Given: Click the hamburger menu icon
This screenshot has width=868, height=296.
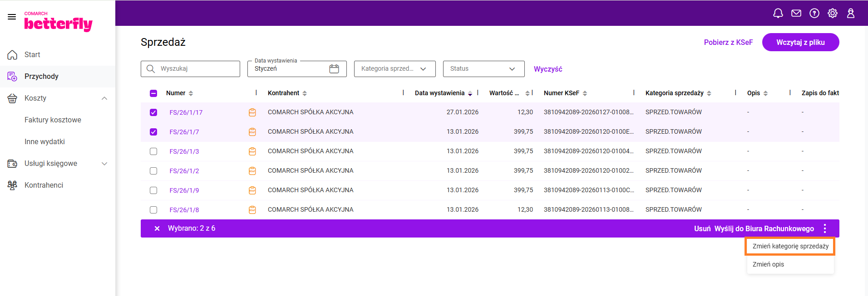Looking at the screenshot, I should [x=12, y=17].
